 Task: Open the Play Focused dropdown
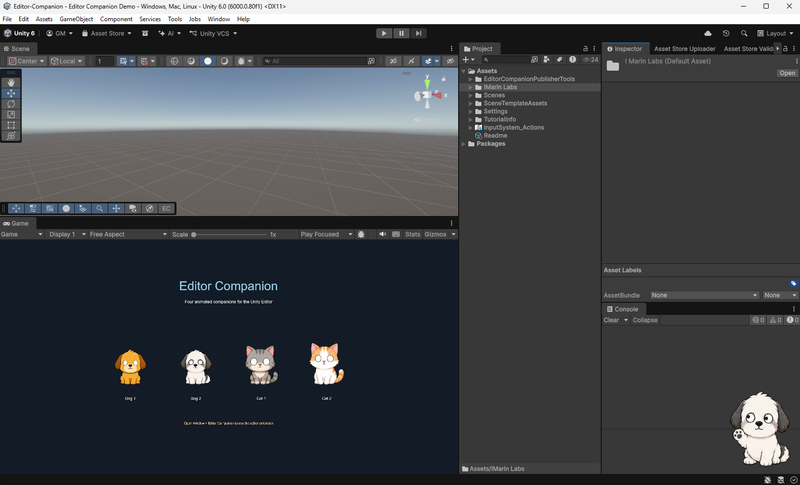[x=326, y=234]
